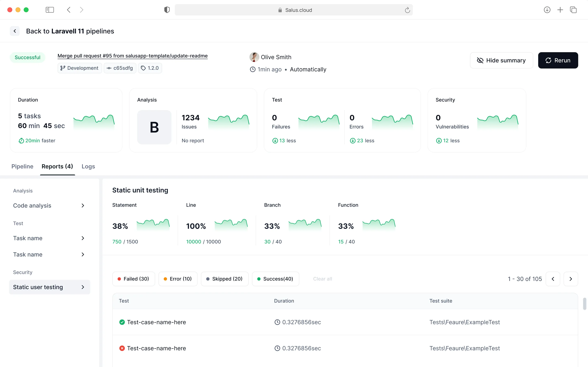Toggle the browser sidebar icon
588x367 pixels.
50,10
